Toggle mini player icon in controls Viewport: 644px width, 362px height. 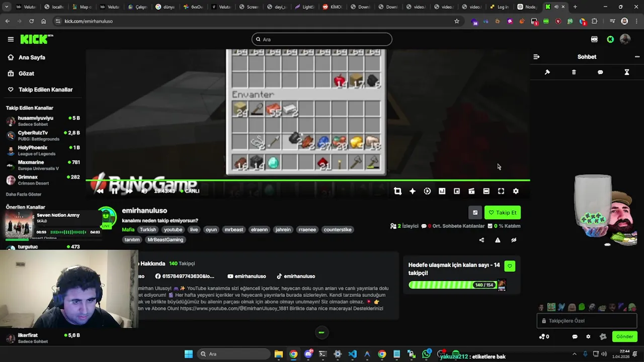tap(471, 191)
